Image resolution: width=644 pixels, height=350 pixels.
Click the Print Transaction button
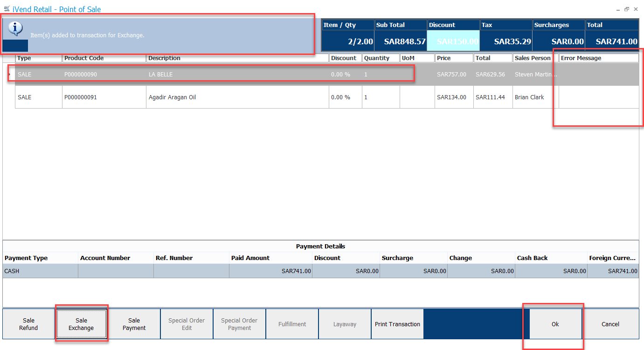(397, 324)
